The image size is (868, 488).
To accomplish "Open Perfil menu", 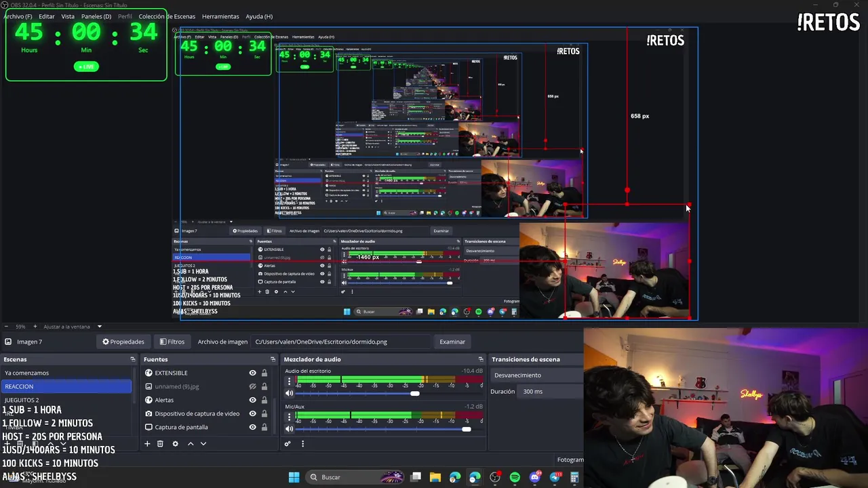I will point(125,16).
